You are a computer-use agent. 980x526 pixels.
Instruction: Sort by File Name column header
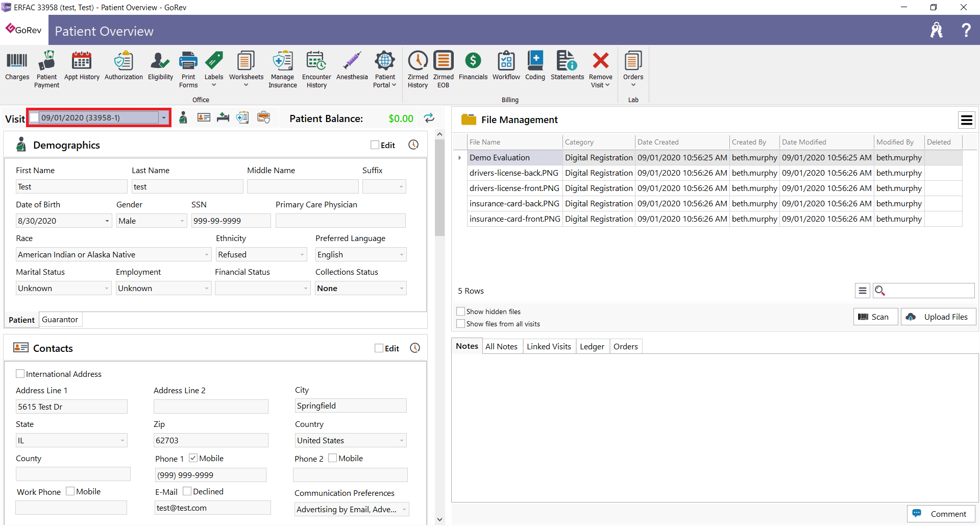514,142
